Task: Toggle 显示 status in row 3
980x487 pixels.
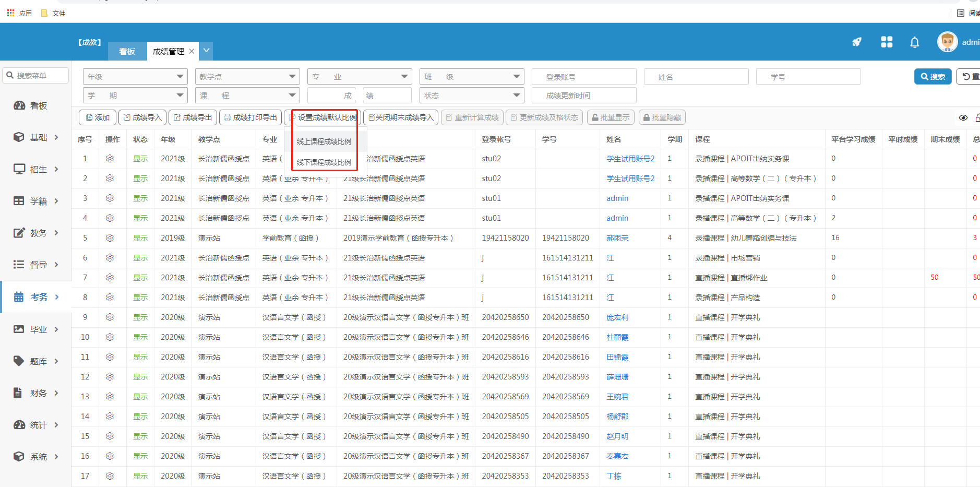Action: click(140, 198)
